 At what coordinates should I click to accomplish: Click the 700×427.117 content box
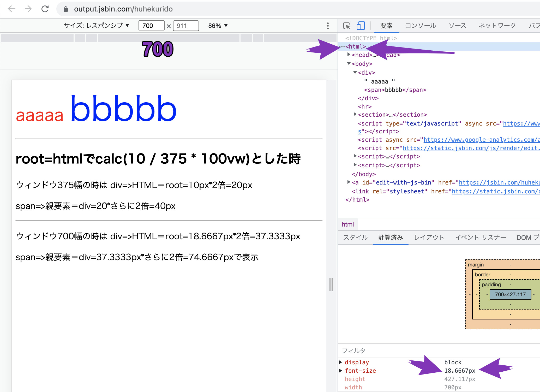point(510,294)
